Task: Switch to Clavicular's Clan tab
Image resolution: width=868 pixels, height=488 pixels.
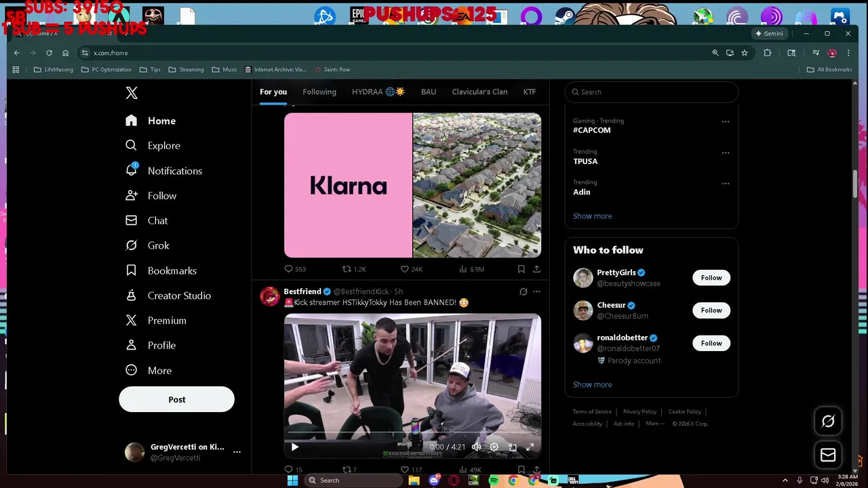Action: [479, 92]
